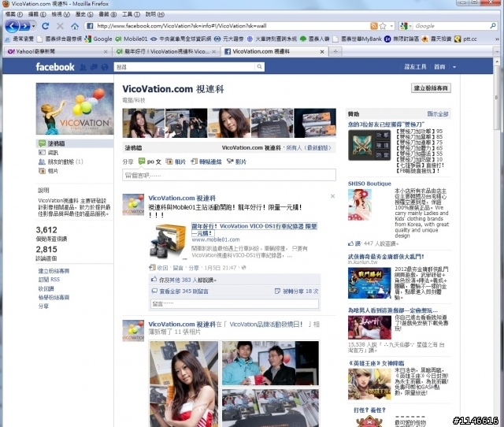Screen dimensions: 504x427
Task: Open the File menu
Action: [x=14, y=14]
